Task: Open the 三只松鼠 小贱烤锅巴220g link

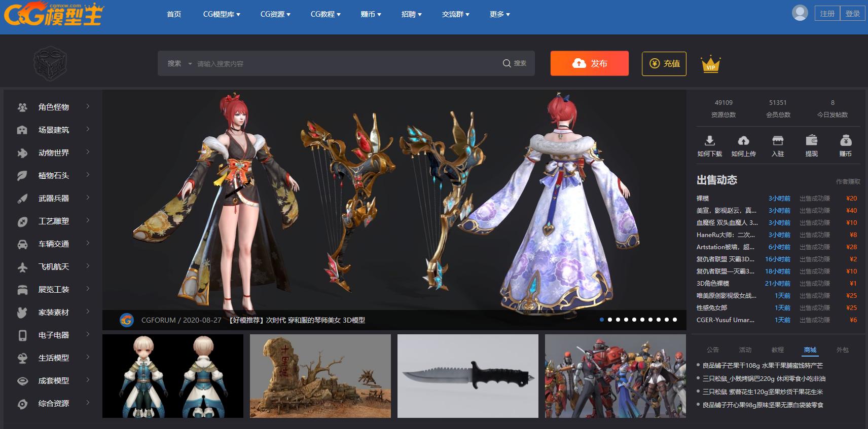Action: 764,379
